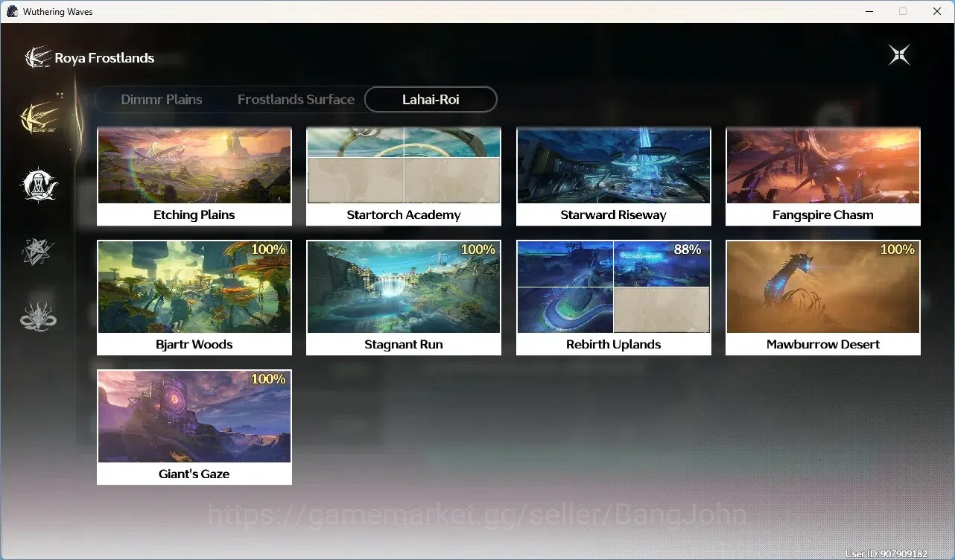The height and width of the screenshot is (560, 955).
Task: Select the third star-shaped region emblem in sidebar
Action: (39, 251)
